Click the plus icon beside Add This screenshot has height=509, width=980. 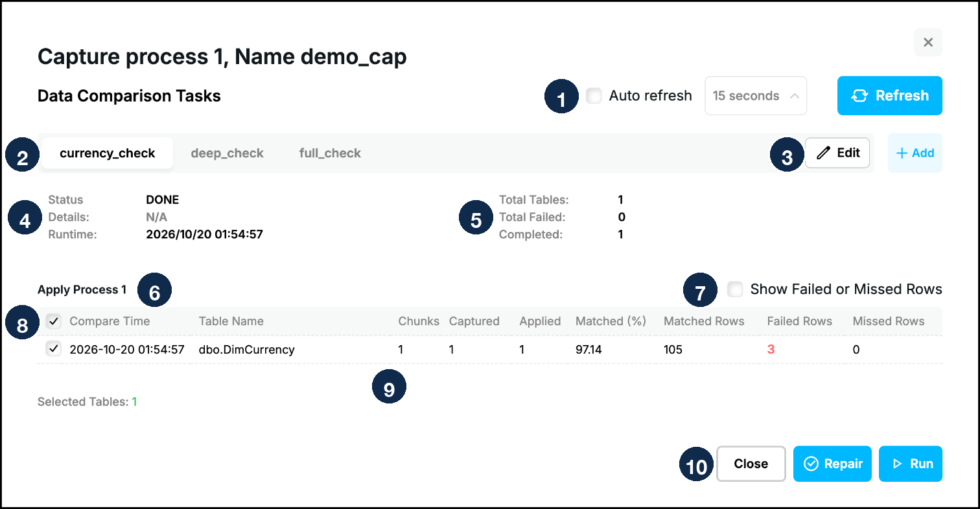coord(902,153)
